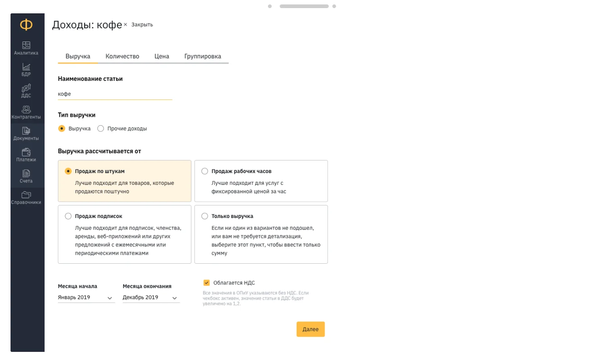
Task: Switch to the Группировка tab
Action: click(202, 57)
